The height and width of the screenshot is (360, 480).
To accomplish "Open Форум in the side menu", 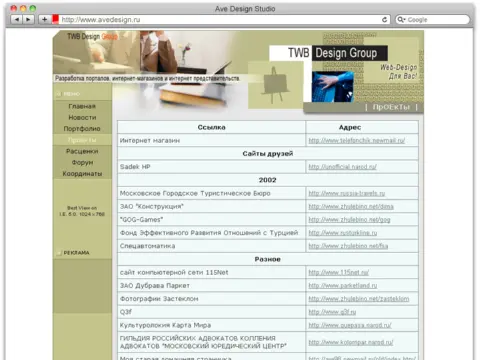I will click(x=82, y=163).
